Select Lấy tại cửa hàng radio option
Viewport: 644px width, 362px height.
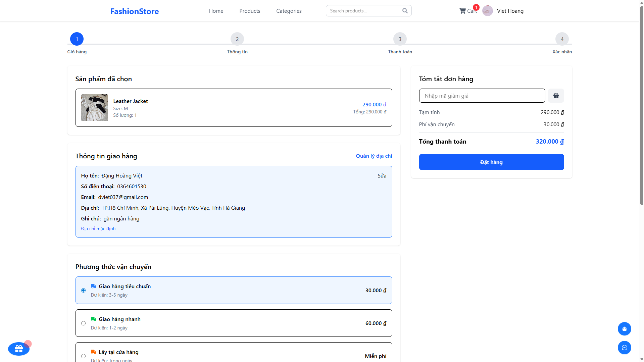pos(83,356)
